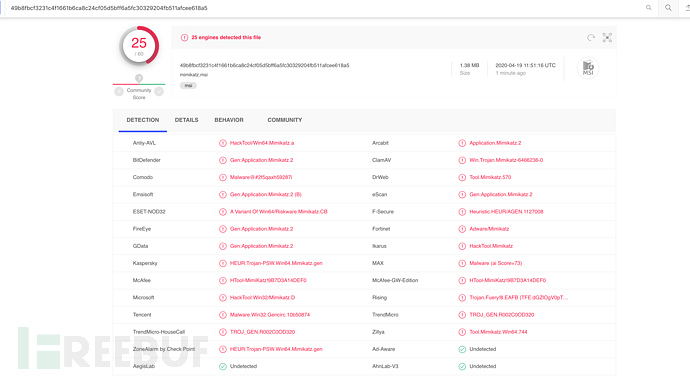Switch to the DETAILS tab

click(x=187, y=120)
